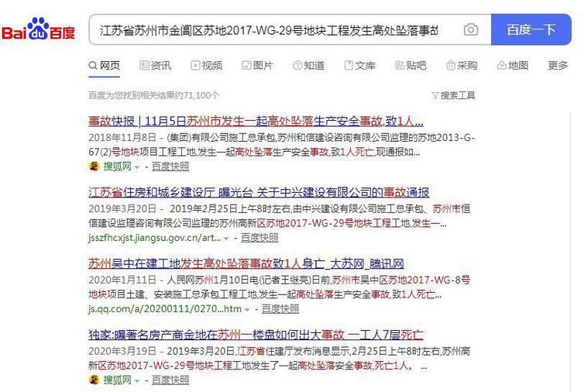
Task: Open result 江苏省住房和城乡建设厅 曝光台
Action: click(x=259, y=192)
